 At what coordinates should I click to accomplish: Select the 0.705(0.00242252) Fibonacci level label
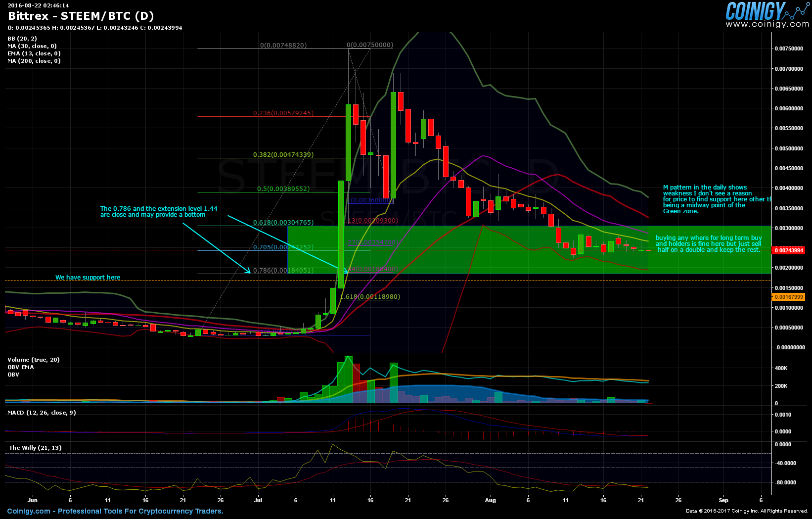pyautogui.click(x=283, y=247)
